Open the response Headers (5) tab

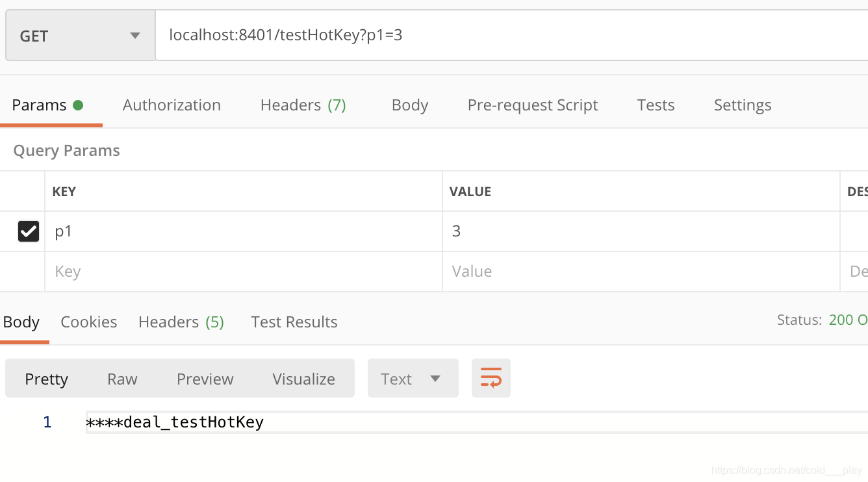click(x=181, y=322)
